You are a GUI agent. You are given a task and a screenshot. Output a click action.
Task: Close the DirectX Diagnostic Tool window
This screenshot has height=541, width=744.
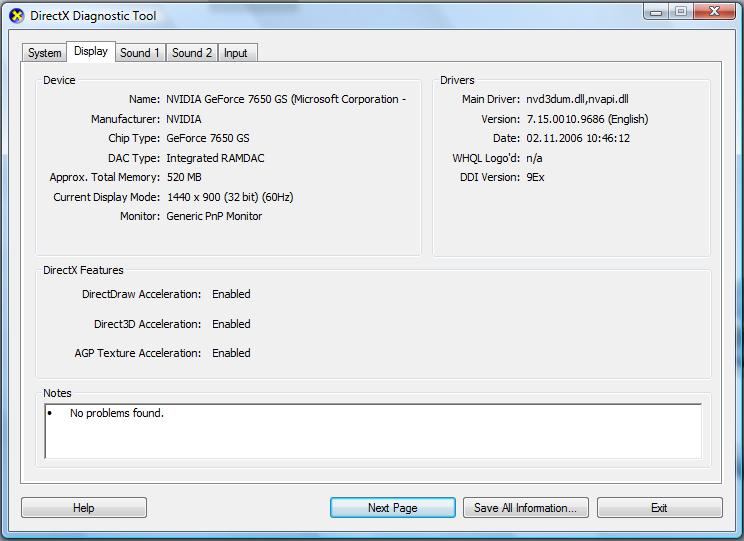click(715, 11)
